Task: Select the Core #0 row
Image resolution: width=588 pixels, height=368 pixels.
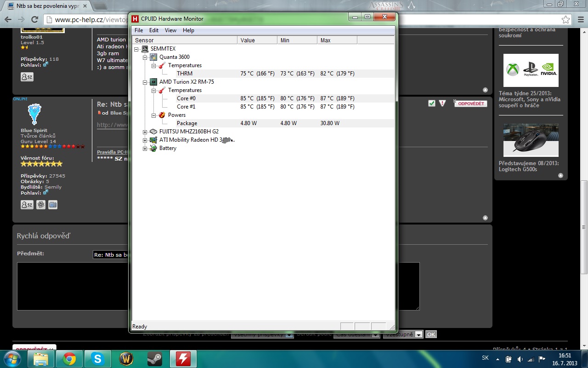Action: [x=263, y=98]
